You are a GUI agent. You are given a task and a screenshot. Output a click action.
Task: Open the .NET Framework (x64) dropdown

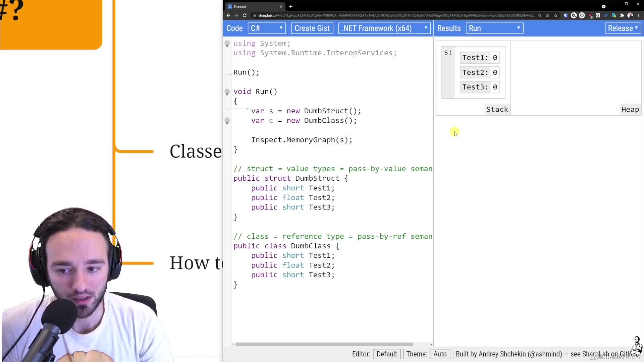coord(384,28)
